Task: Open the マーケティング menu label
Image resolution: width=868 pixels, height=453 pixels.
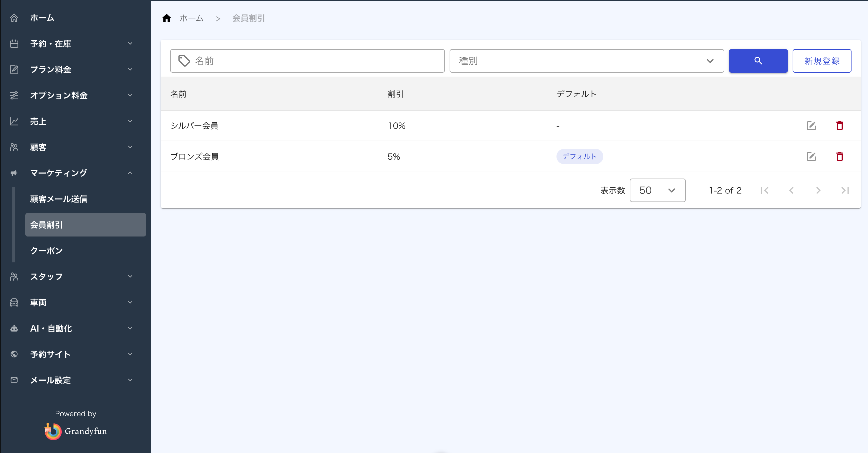Action: point(59,173)
